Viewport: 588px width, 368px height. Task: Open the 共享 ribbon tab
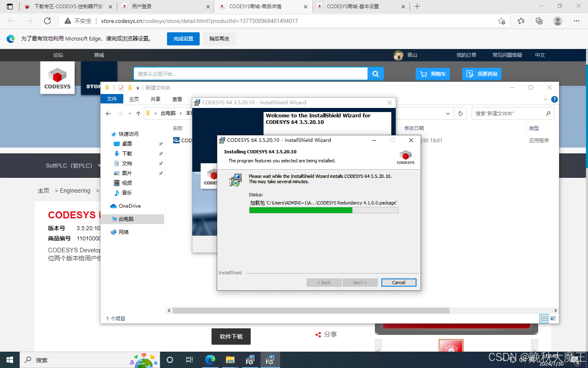click(x=156, y=99)
